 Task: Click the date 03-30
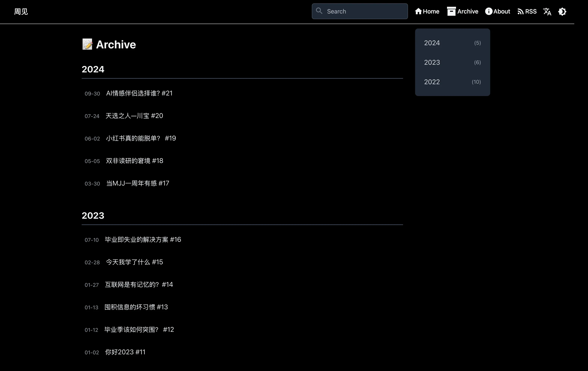tap(92, 184)
